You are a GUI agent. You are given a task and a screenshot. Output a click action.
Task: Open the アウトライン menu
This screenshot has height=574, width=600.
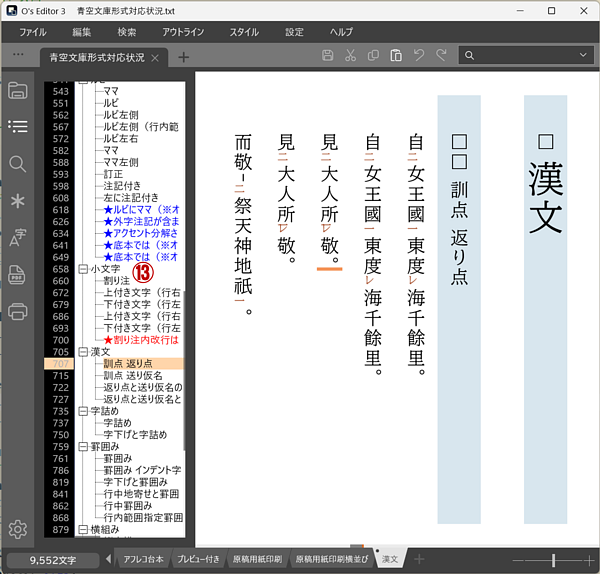click(183, 32)
